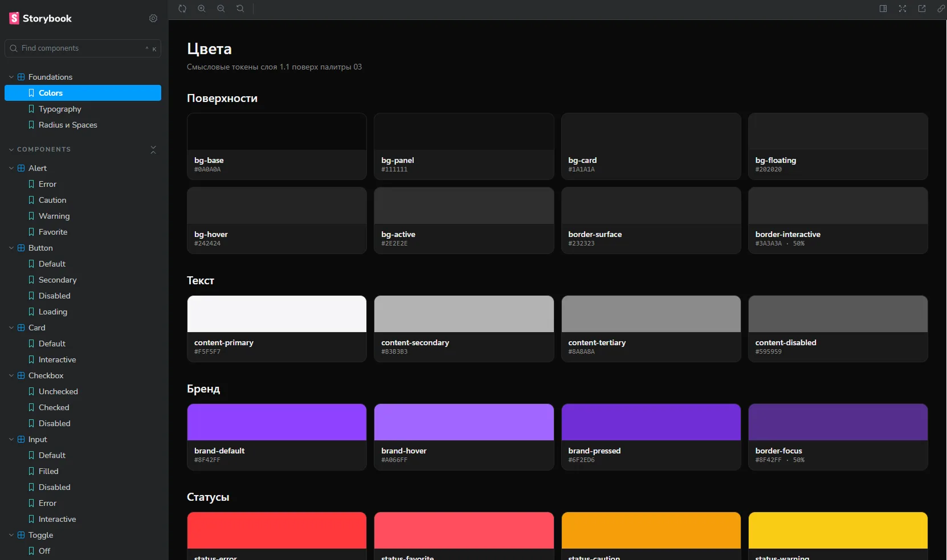Click the content-primary white swatch
Image resolution: width=947 pixels, height=560 pixels.
[277, 314]
